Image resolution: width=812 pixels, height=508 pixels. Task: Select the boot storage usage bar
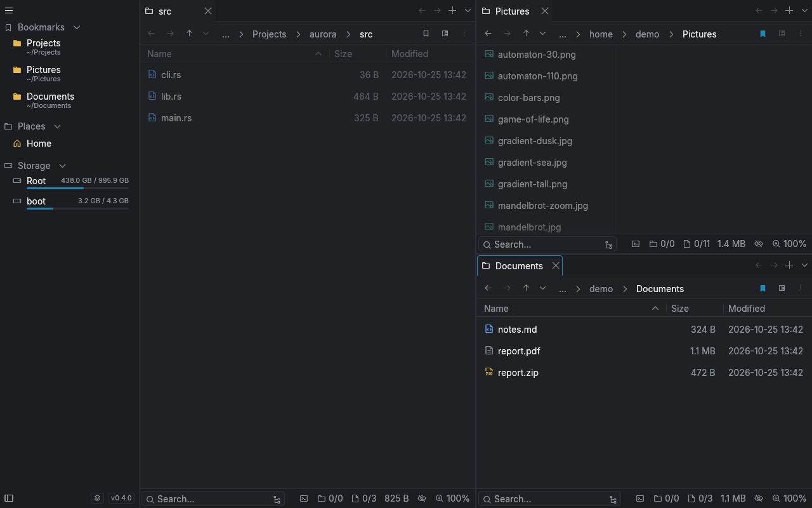point(77,208)
